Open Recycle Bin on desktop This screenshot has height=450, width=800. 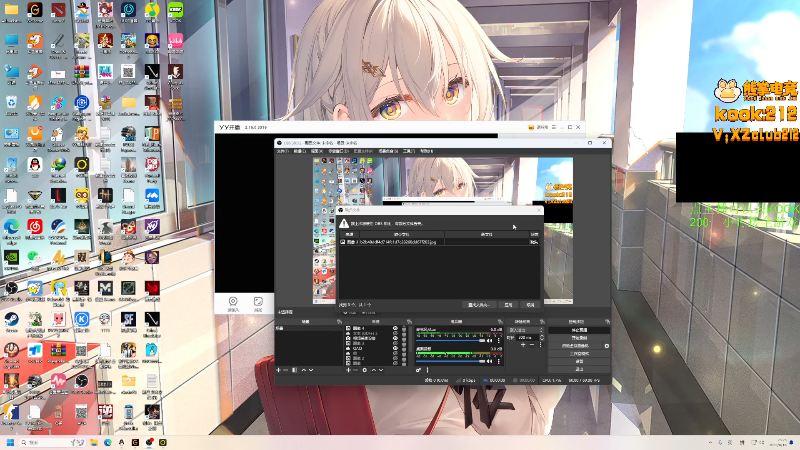click(11, 102)
